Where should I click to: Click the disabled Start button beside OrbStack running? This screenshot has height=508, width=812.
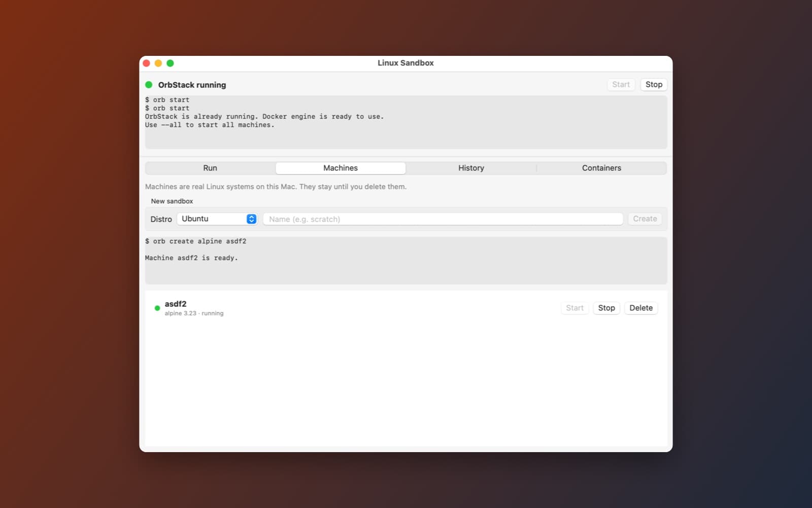[x=621, y=85]
